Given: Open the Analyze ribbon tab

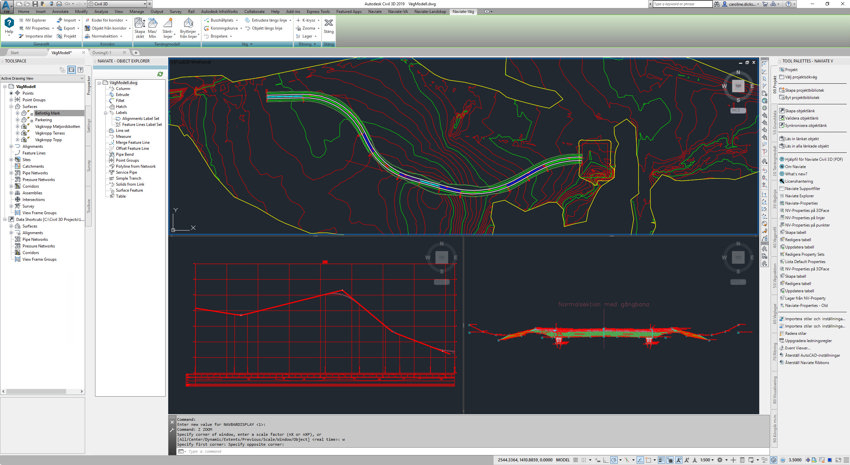Looking at the screenshot, I should [101, 11].
